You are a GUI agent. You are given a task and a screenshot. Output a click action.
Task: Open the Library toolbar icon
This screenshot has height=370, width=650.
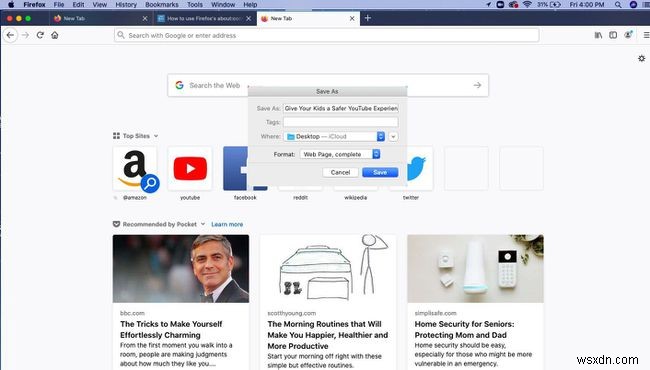click(598, 35)
